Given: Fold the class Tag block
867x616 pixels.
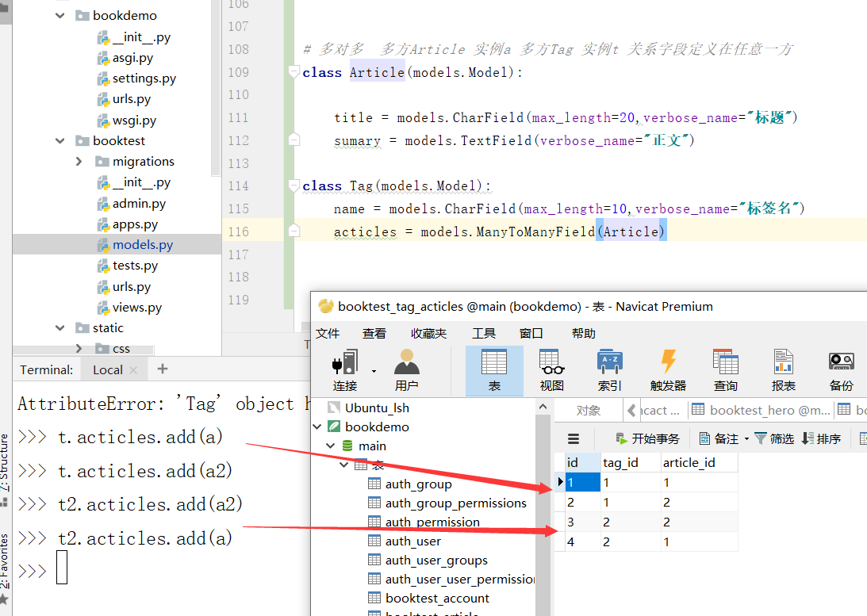Looking at the screenshot, I should [294, 186].
